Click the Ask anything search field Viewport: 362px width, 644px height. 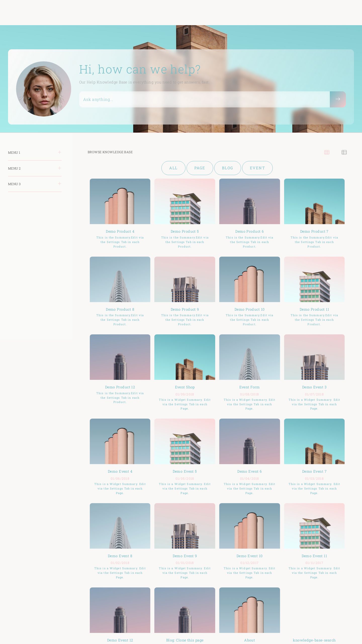point(204,99)
